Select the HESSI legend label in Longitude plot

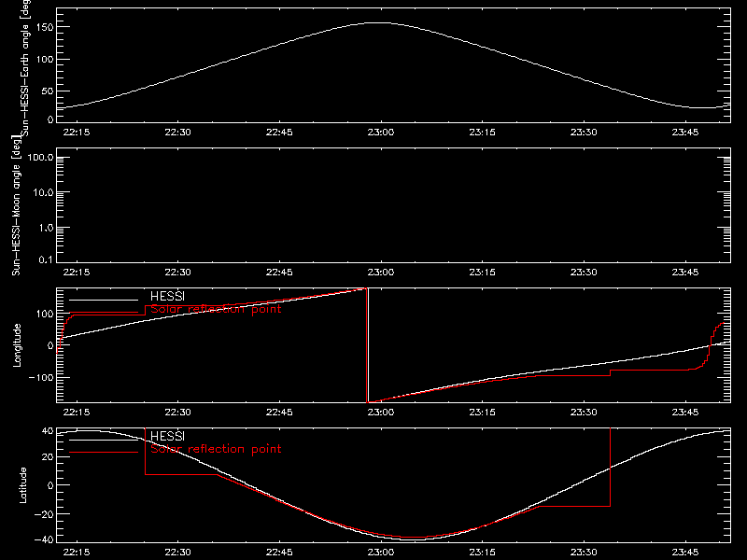pos(167,296)
